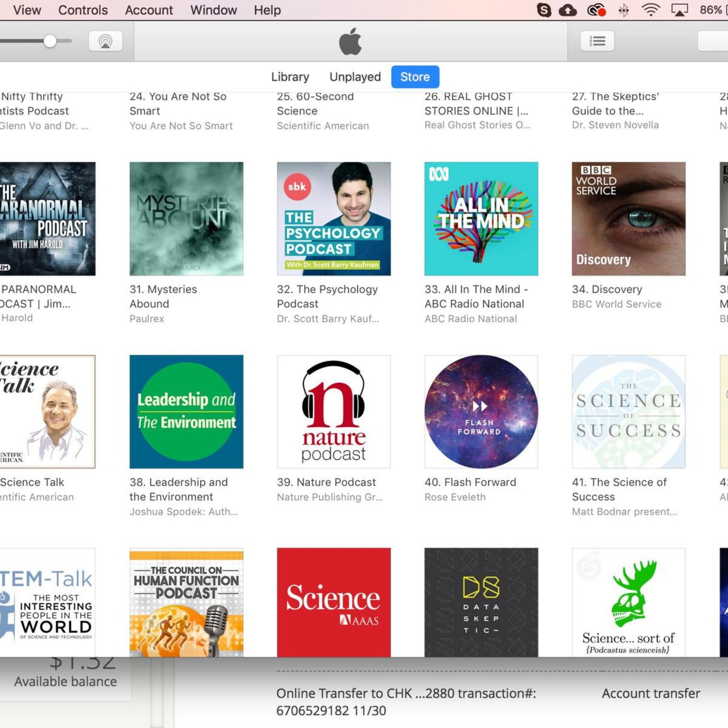728x728 pixels.
Task: Click the title 31. Mysteries Abound
Action: coord(163,297)
